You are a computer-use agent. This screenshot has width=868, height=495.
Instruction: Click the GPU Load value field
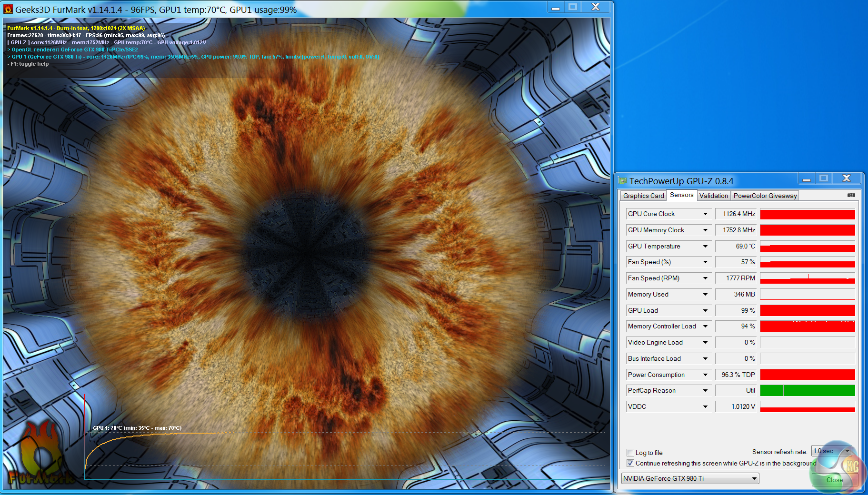coord(737,311)
